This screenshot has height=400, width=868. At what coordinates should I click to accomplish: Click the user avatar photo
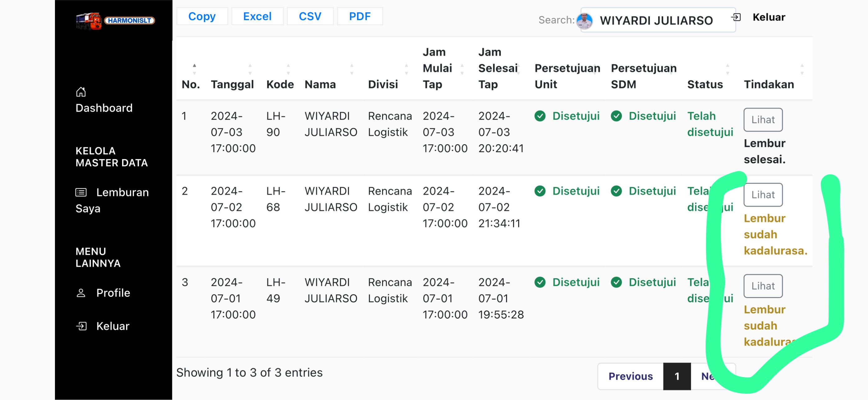(x=584, y=21)
